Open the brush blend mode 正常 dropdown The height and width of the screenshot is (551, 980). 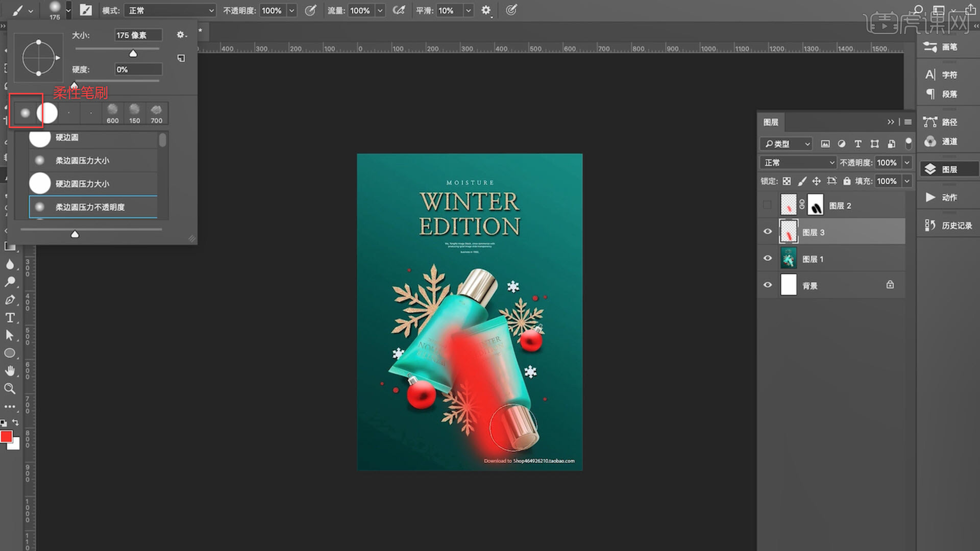169,10
